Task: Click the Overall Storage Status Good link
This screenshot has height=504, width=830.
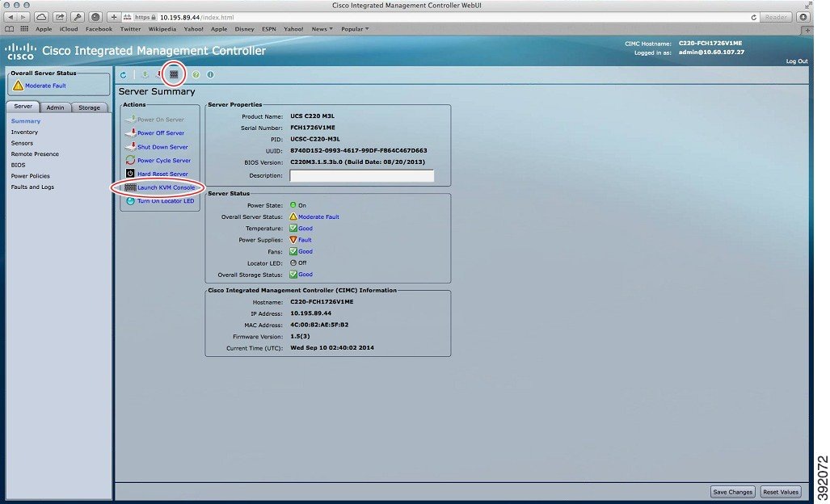Action: [x=305, y=275]
